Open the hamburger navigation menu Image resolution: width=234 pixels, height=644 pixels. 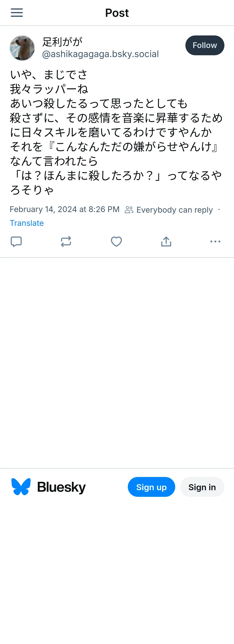coord(17,12)
